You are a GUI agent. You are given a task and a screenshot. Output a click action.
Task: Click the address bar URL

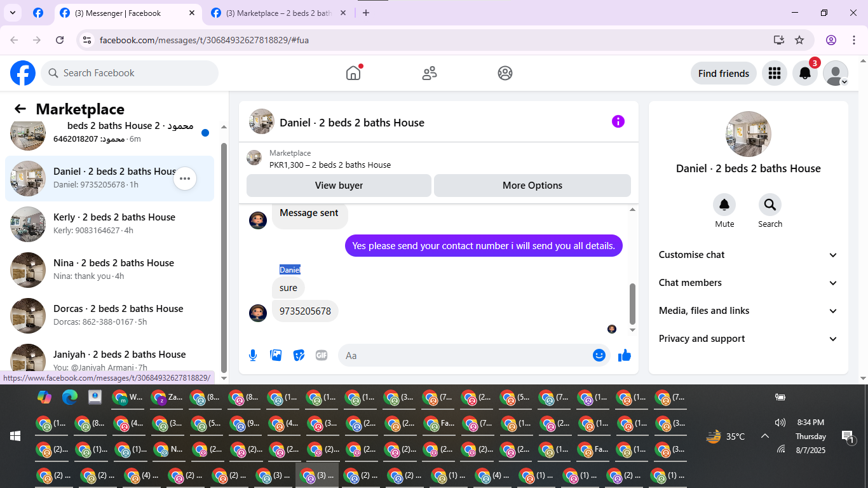205,40
